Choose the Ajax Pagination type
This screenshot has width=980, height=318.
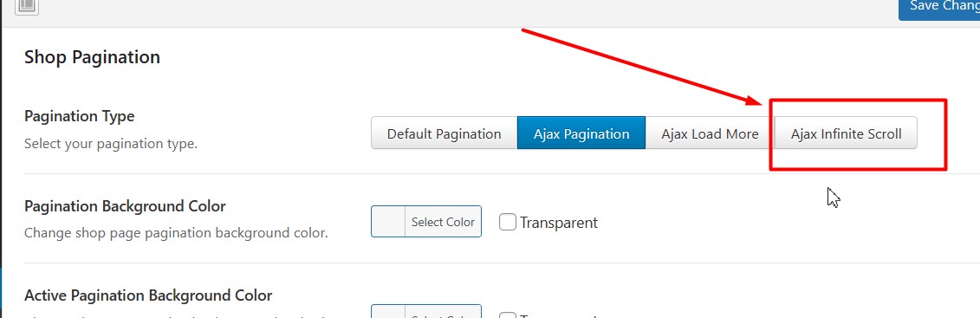(x=581, y=133)
